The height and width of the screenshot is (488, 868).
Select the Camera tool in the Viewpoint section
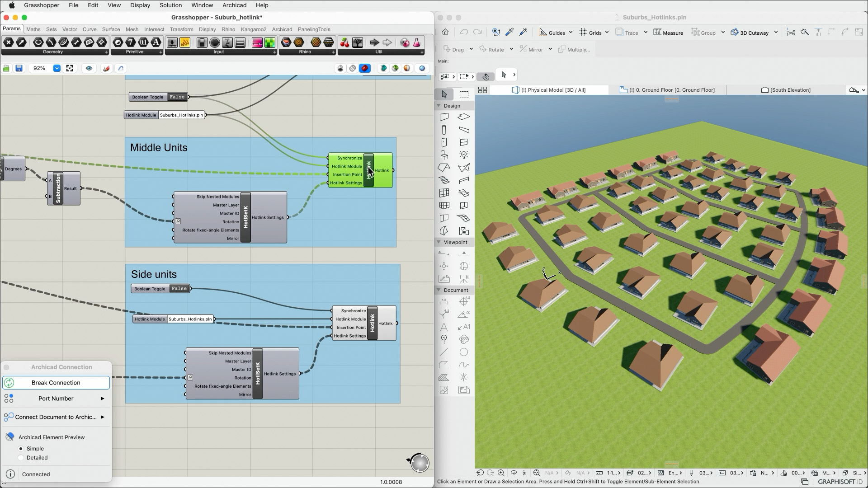point(464,279)
